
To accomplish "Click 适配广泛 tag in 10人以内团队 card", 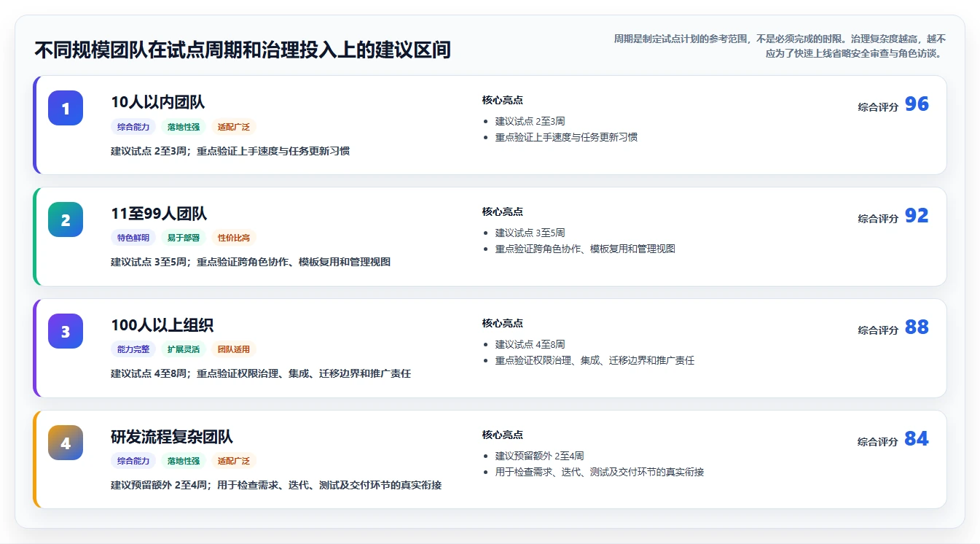I will tap(234, 127).
